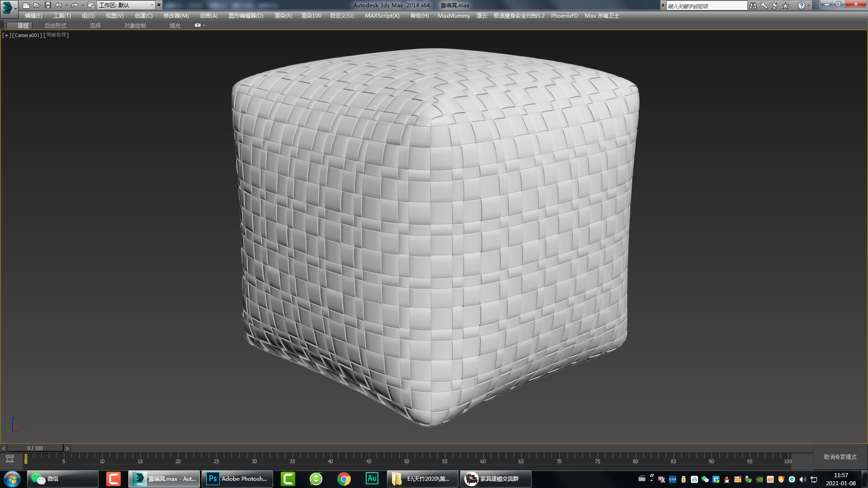Image resolution: width=868 pixels, height=488 pixels.
Task: Switch to the 自由形式 ribbon tab
Action: pyautogui.click(x=56, y=26)
